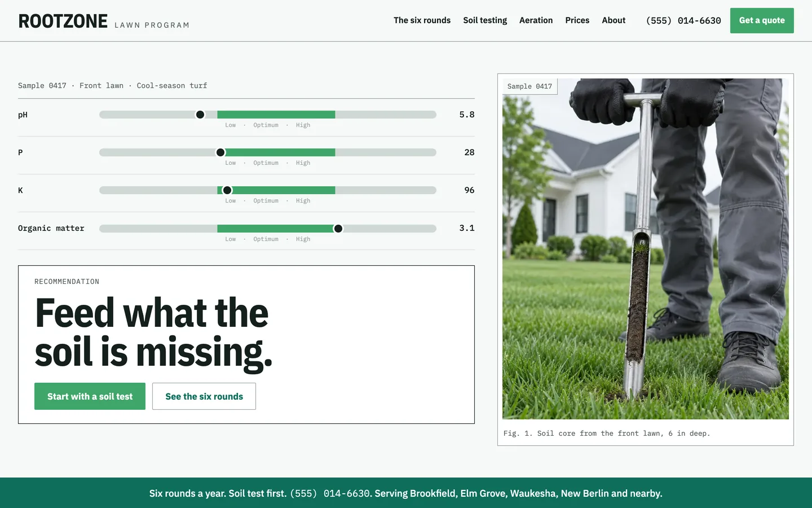View the Prices page
The height and width of the screenshot is (508, 812).
[577, 20]
